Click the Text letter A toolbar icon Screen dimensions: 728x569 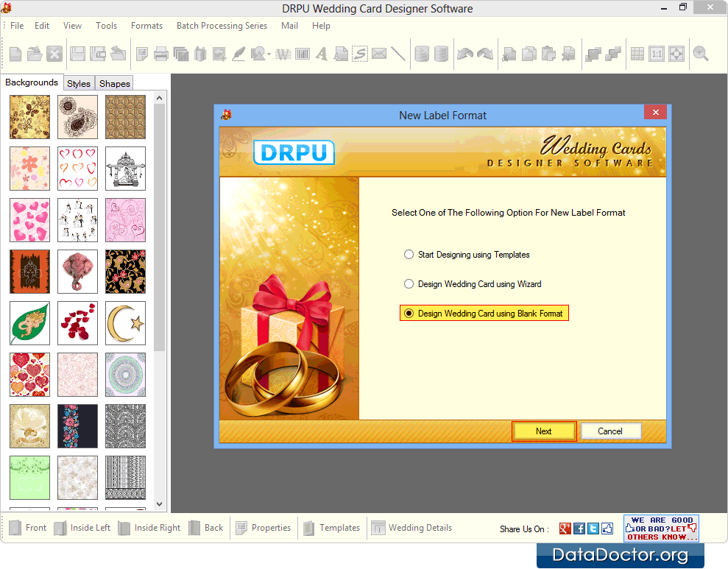pos(321,54)
